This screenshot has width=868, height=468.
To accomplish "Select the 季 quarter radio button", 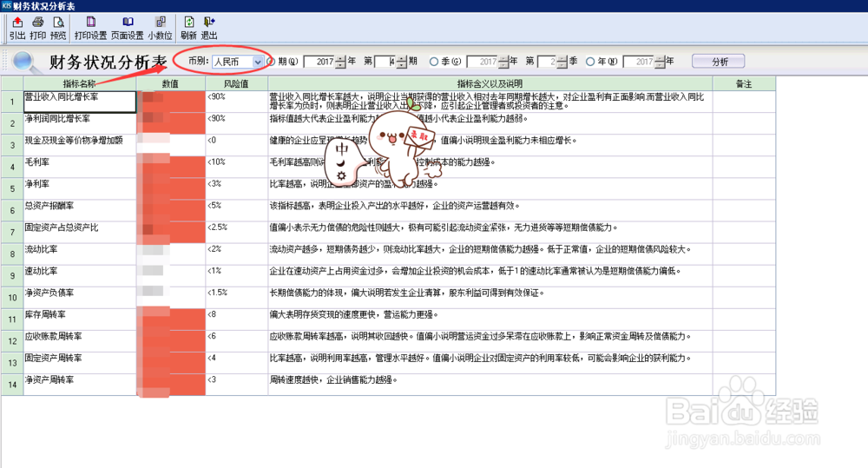I will pos(434,62).
